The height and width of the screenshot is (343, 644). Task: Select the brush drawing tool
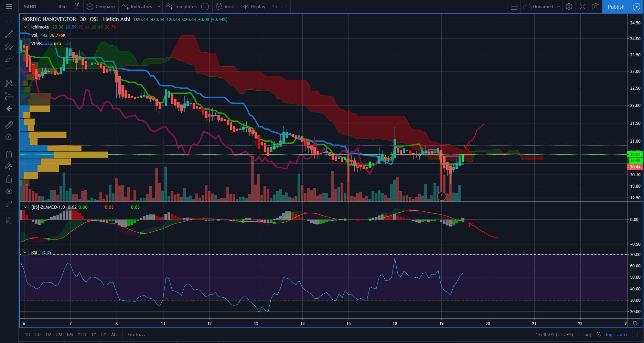[9, 59]
